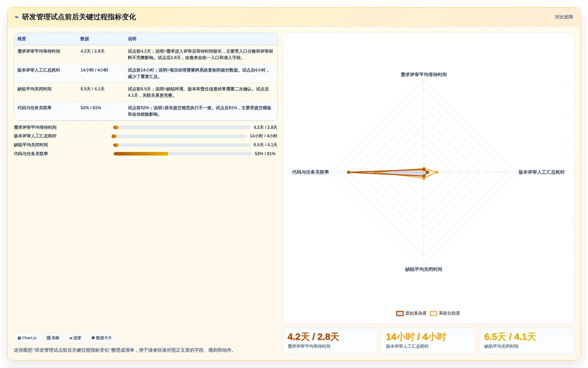This screenshot has width=588, height=368.
Task: Click progress label 代码与任务关联率
Action: point(31,154)
